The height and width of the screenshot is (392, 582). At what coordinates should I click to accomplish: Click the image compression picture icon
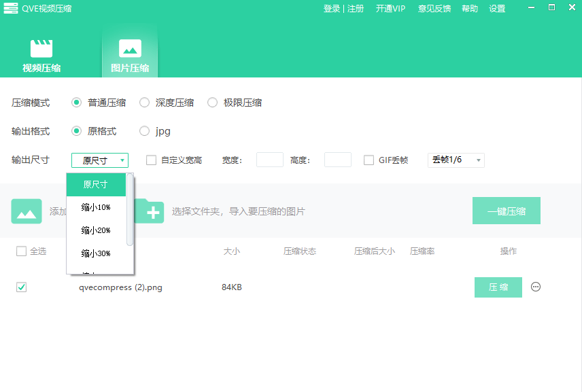130,49
